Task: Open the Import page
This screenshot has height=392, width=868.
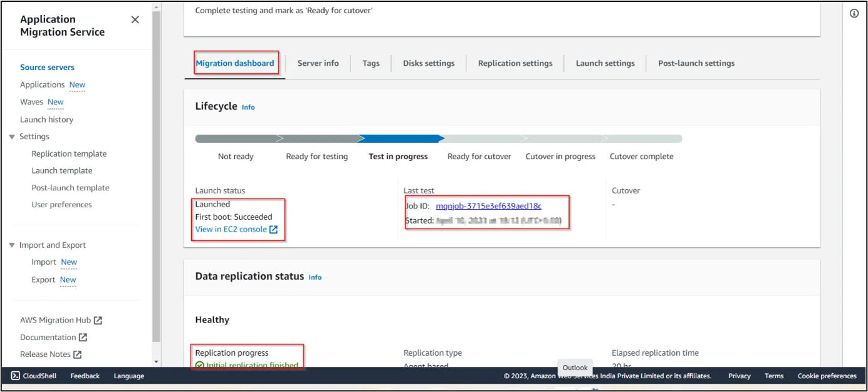Action: pyautogui.click(x=44, y=262)
